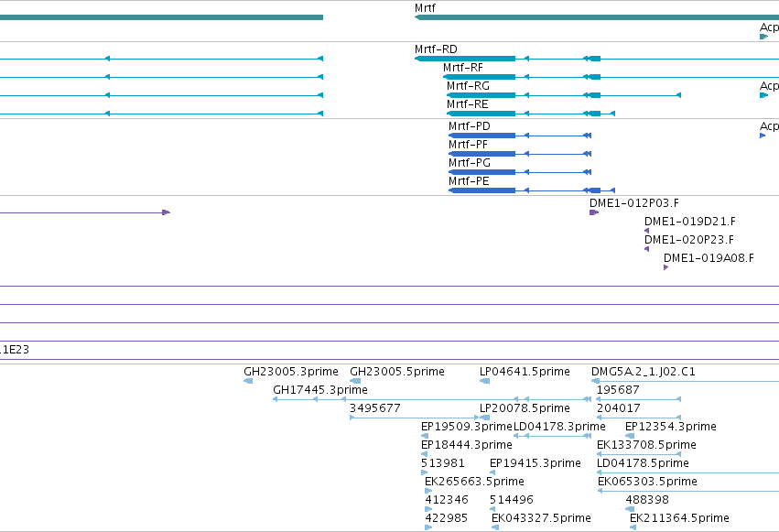Viewport: 779px width, 532px height.
Task: Select the LD04178.3prime EST label
Action: [559, 427]
